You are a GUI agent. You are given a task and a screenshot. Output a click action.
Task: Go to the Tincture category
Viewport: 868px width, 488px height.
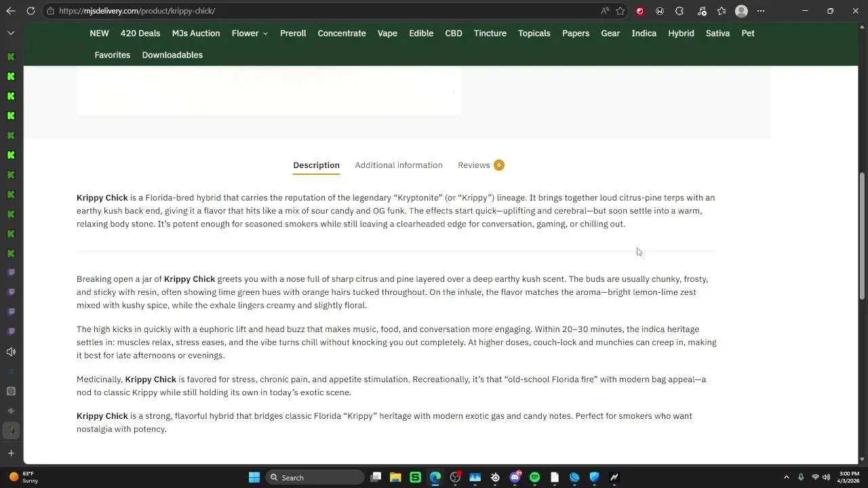click(x=490, y=33)
